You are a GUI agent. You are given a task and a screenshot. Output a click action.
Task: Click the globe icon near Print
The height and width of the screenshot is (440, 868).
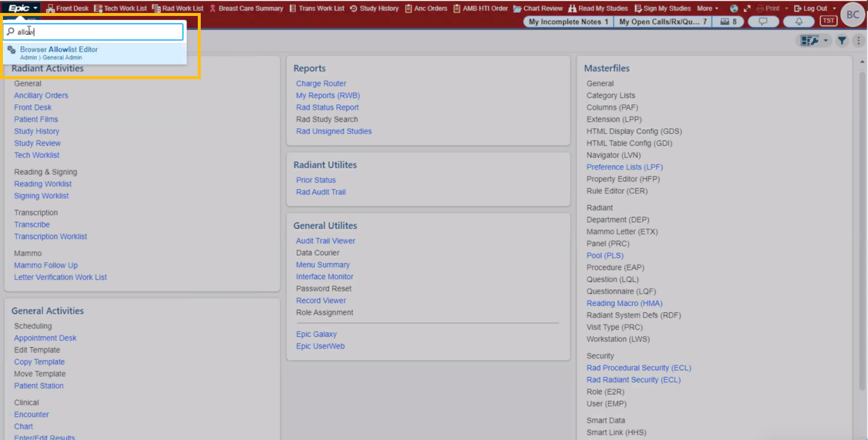pyautogui.click(x=733, y=8)
